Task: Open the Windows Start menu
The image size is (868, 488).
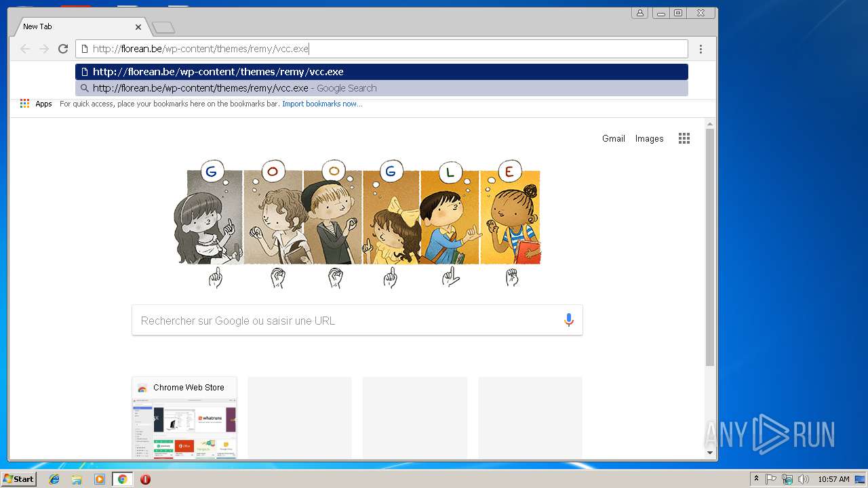Action: pyautogui.click(x=18, y=479)
